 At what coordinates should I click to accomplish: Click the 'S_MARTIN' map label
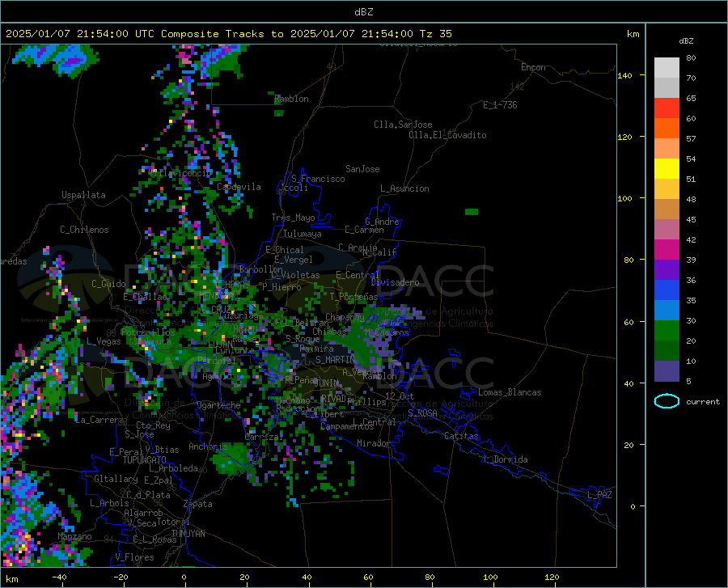pos(335,360)
